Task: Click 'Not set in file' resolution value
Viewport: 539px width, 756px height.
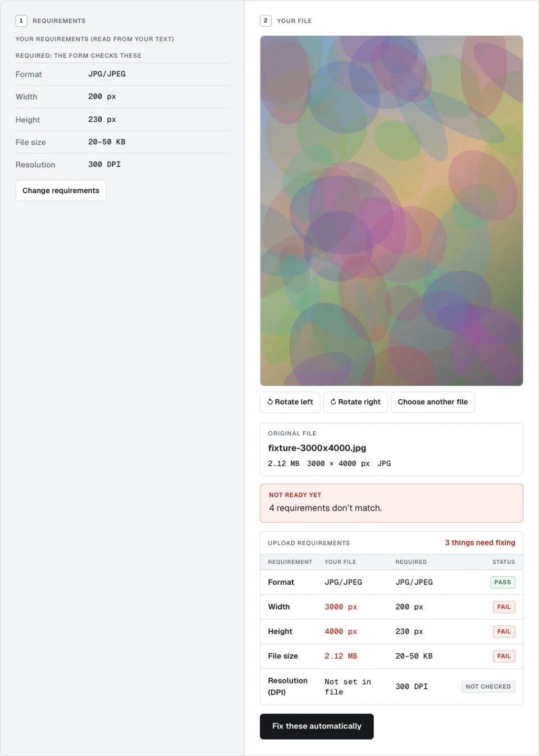Action: pyautogui.click(x=348, y=687)
